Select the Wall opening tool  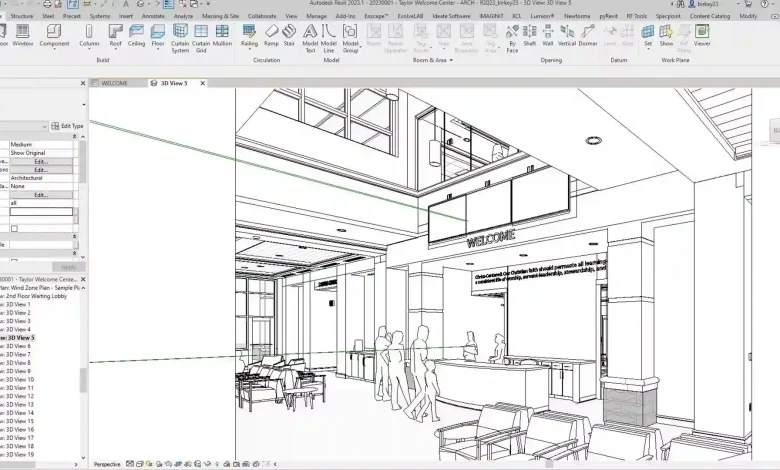[548, 35]
